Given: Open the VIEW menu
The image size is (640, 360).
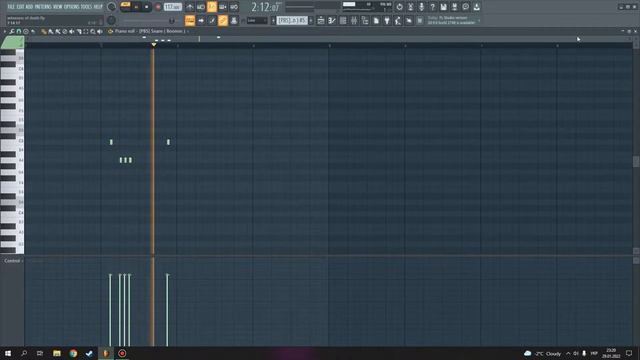Looking at the screenshot, I should [58, 7].
